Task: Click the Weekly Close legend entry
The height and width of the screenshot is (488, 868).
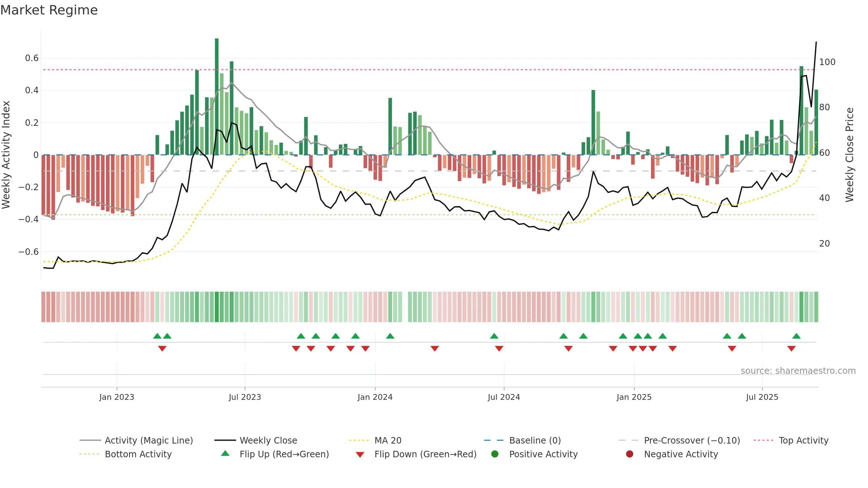Action: (256, 440)
